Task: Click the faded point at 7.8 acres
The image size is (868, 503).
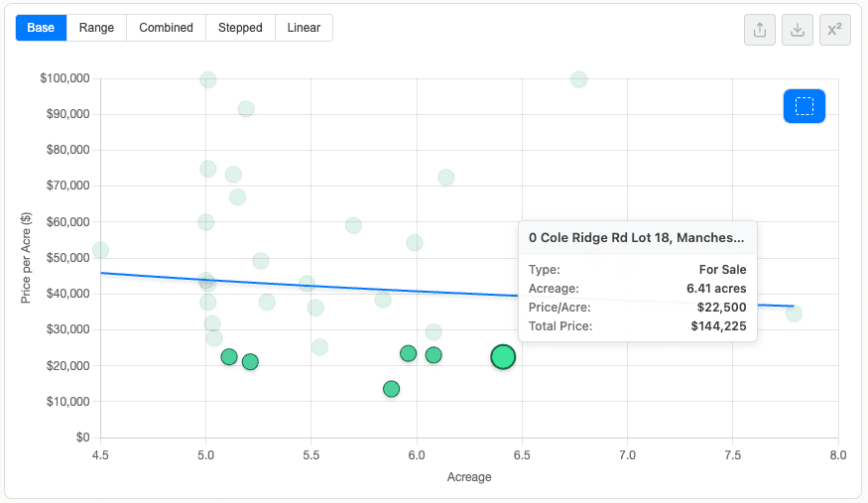Action: coord(794,314)
